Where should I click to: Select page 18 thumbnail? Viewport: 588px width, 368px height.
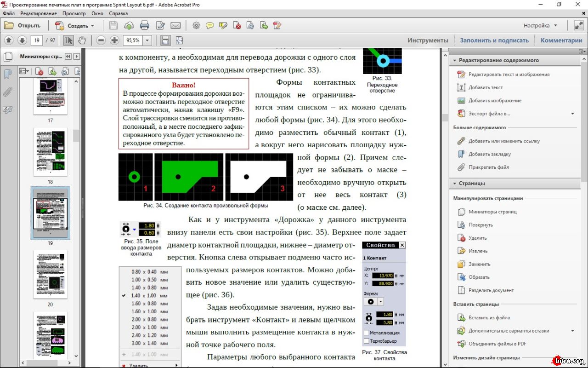point(51,152)
